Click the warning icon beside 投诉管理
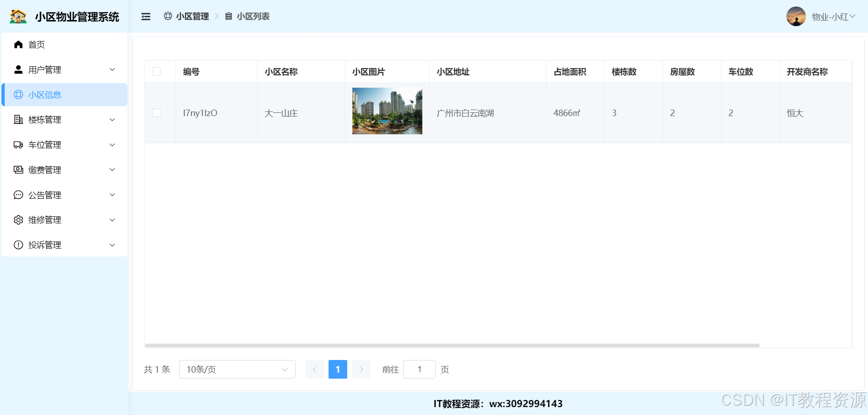Image resolution: width=868 pixels, height=415 pixels. click(18, 245)
